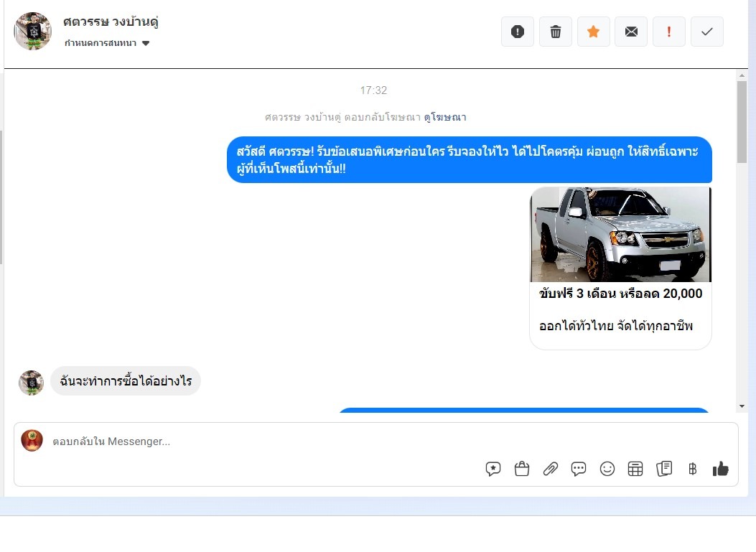Open the contact's profile picture in header

[32, 31]
